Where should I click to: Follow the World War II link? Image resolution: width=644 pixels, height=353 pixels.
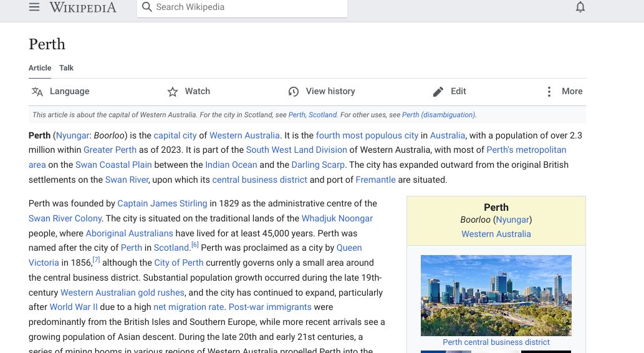74,307
